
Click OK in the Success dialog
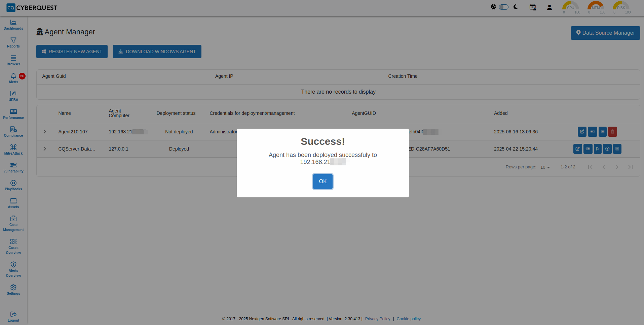[x=323, y=182]
